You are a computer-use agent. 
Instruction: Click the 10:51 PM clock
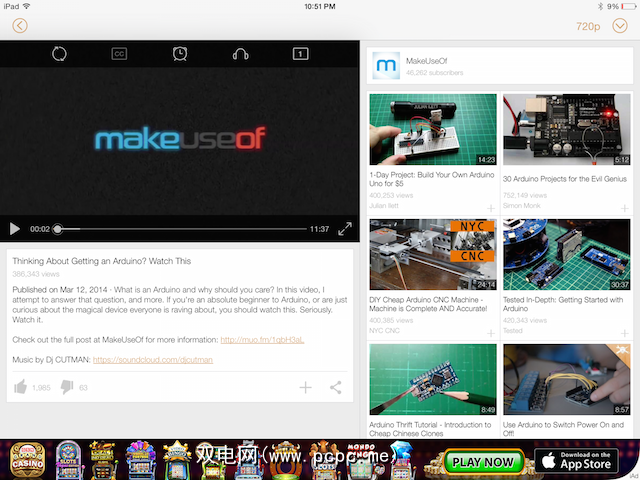320,7
